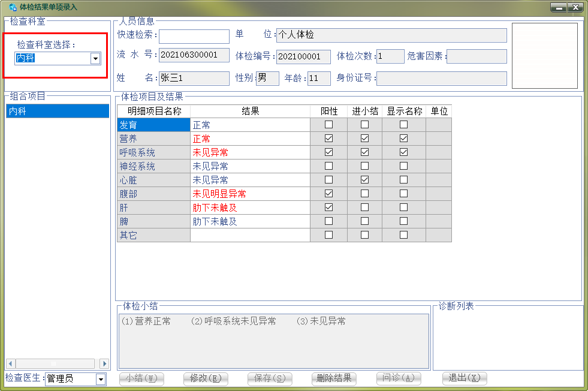The height and width of the screenshot is (391, 588).
Task: Uncheck 阳性 checkbox for 呼吸系统 row
Action: 328,152
